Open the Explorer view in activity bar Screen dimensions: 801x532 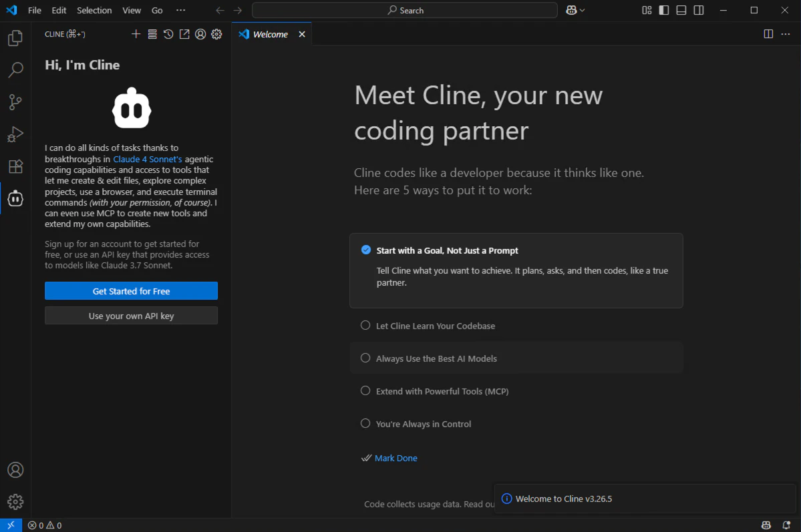tap(15, 38)
